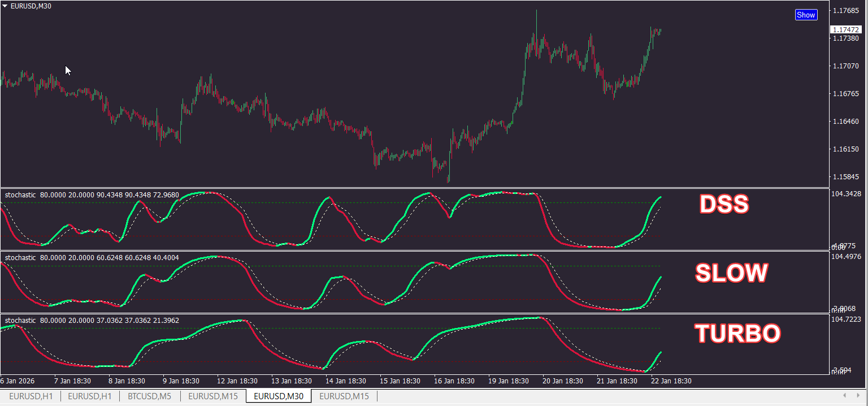Click the 16 Jan 18:30 time axis label

454,381
